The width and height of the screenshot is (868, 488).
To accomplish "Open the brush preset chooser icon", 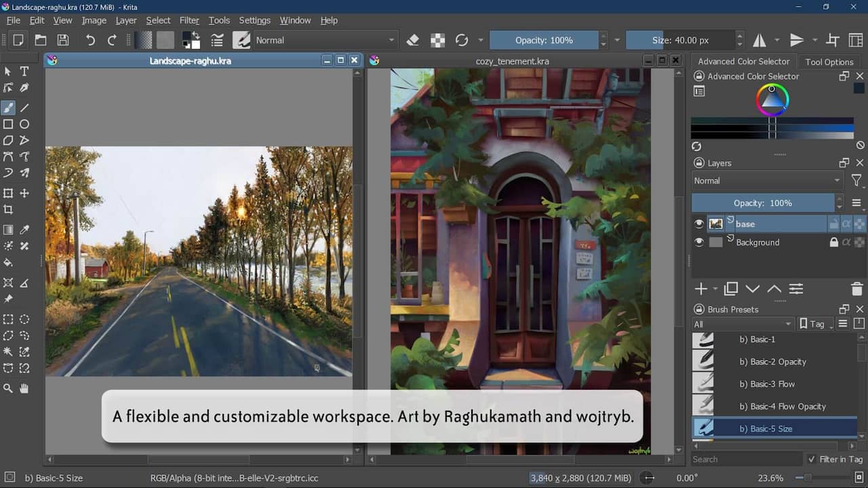I will tap(242, 40).
